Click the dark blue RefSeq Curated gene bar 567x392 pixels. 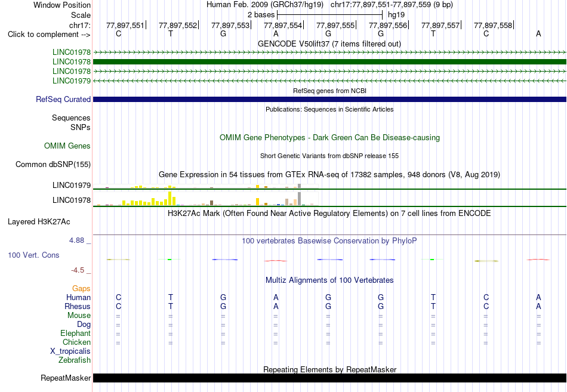click(x=330, y=99)
